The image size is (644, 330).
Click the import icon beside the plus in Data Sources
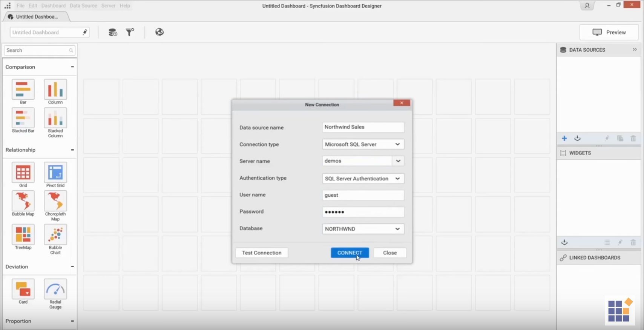[x=577, y=139]
